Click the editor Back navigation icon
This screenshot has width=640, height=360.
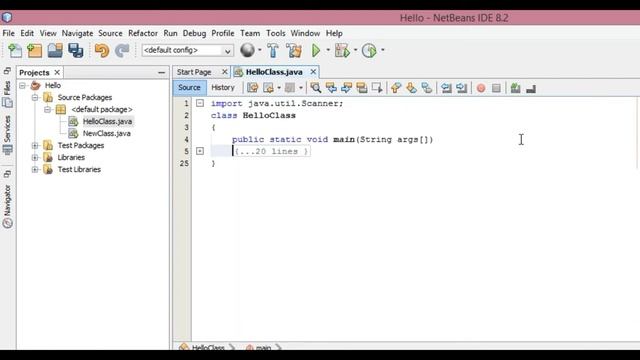[x=268, y=88]
